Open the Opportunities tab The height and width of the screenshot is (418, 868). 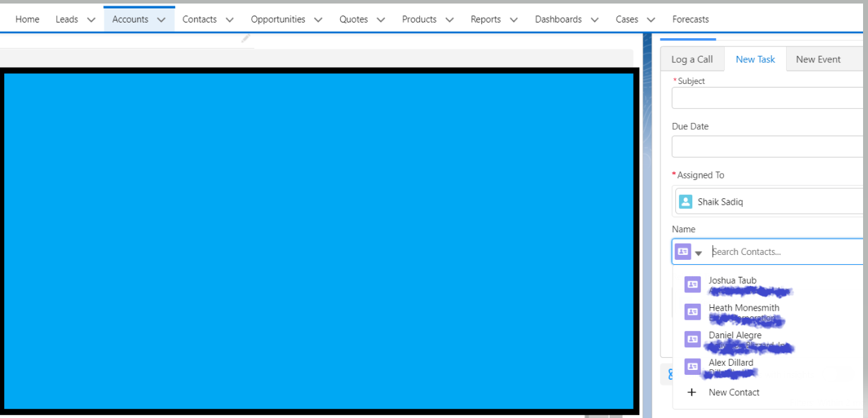pos(278,19)
